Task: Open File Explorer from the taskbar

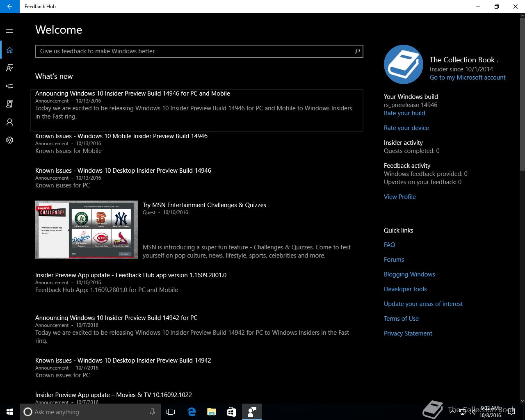Action: pyautogui.click(x=212, y=412)
